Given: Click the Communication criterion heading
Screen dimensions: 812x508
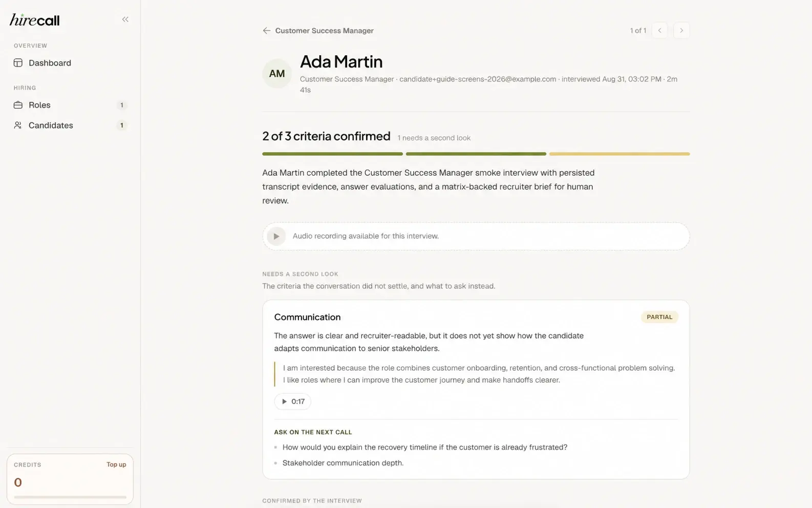Looking at the screenshot, I should click(307, 317).
